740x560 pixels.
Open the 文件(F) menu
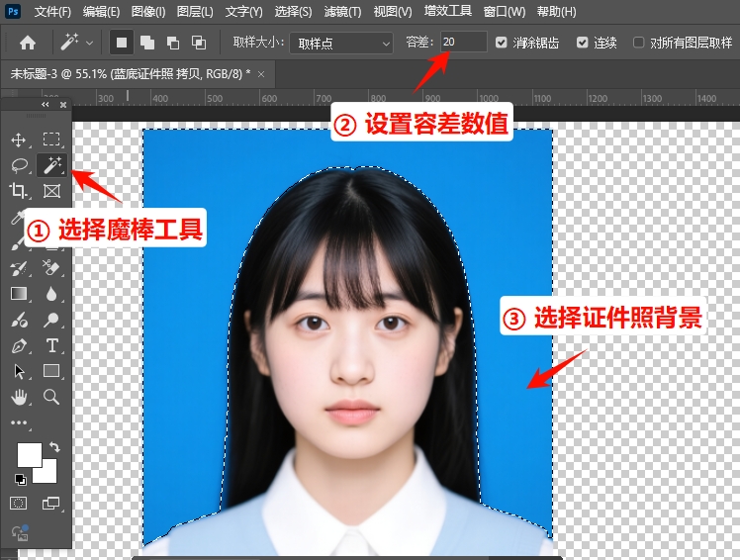[52, 12]
